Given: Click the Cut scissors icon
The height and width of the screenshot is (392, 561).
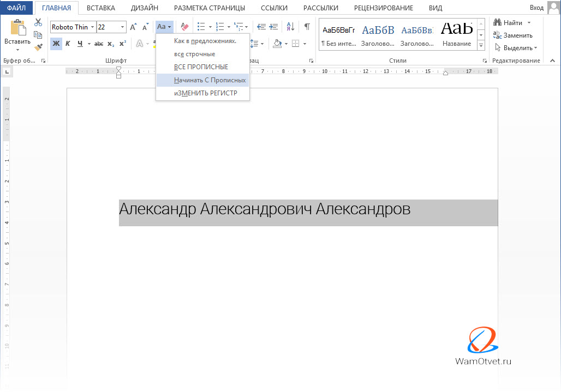Looking at the screenshot, I should 38,22.
